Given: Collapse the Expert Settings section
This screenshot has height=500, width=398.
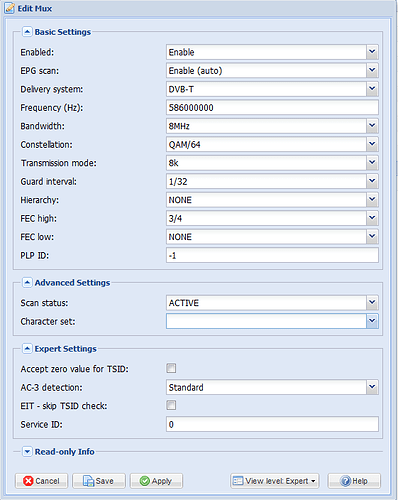Looking at the screenshot, I should 27,349.
